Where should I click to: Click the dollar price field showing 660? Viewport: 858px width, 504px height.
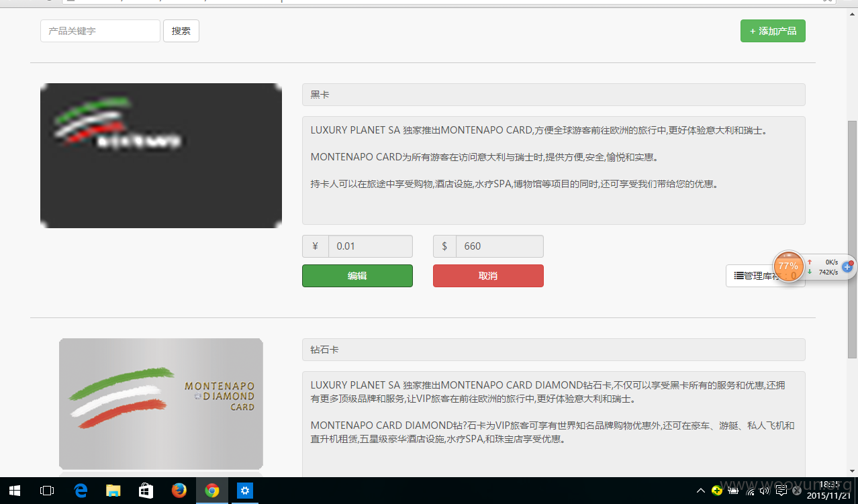499,246
